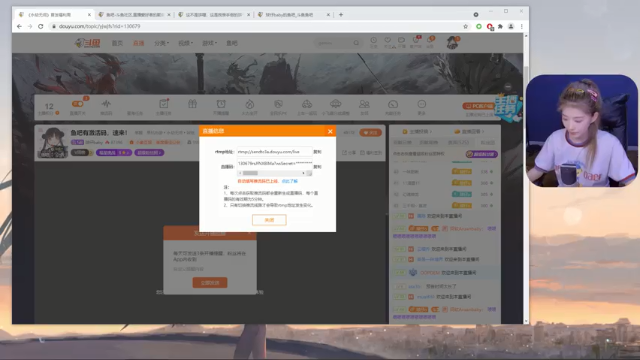Viewport: 640px width, 360px height.
Task: Open a new Chrome tab
Action: pos(341,15)
